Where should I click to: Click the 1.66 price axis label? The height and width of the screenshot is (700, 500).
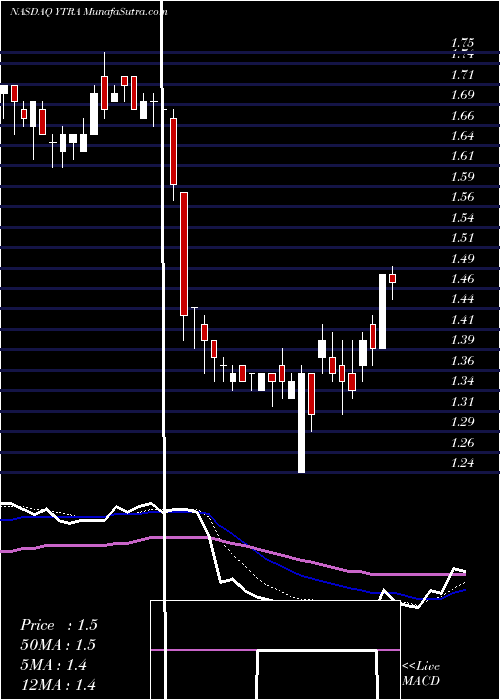click(x=462, y=116)
